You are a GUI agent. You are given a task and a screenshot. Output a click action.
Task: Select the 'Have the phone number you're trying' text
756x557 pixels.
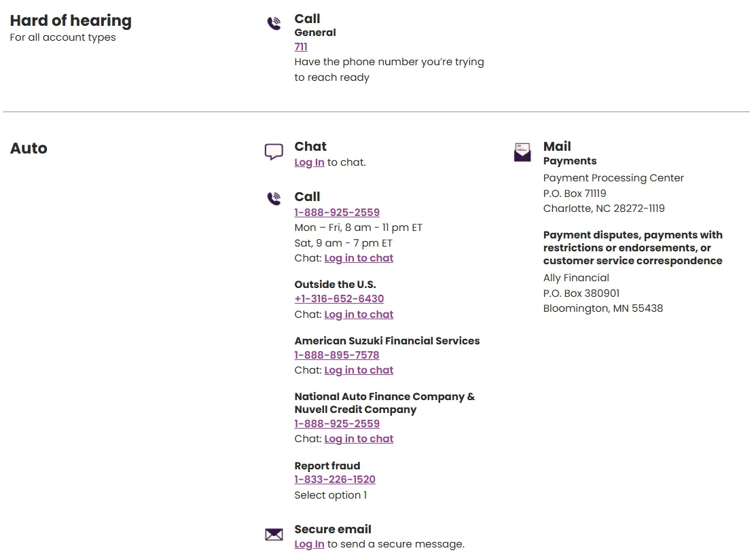coord(389,62)
